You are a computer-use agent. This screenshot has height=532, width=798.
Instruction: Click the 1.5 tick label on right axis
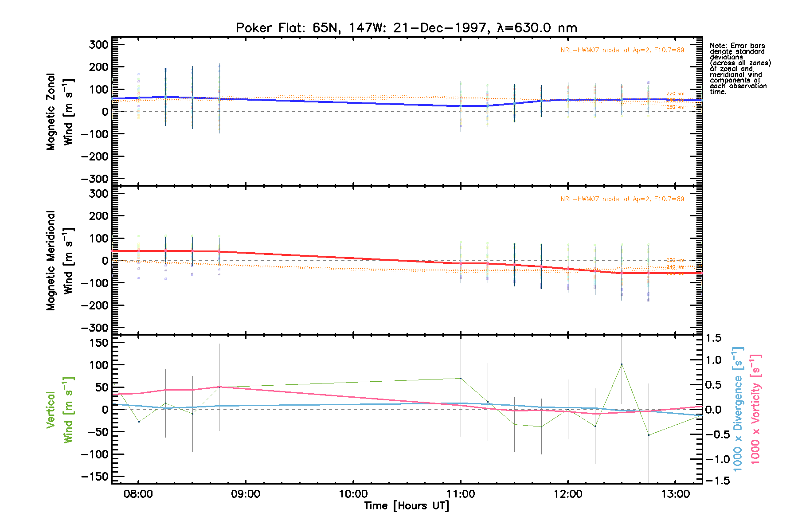pyautogui.click(x=713, y=338)
